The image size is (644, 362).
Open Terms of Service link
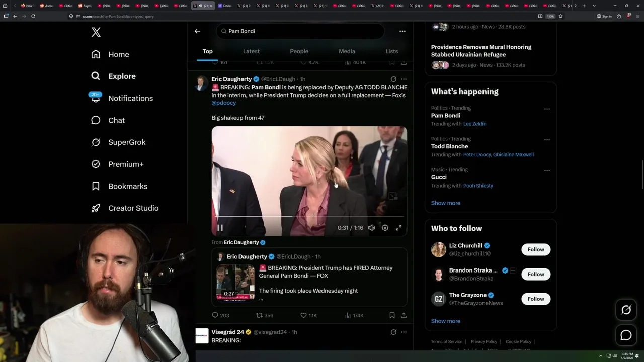coord(446,342)
